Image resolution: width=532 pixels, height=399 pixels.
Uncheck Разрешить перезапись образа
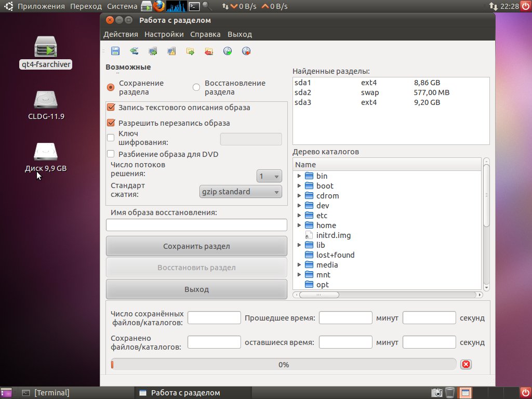click(111, 123)
